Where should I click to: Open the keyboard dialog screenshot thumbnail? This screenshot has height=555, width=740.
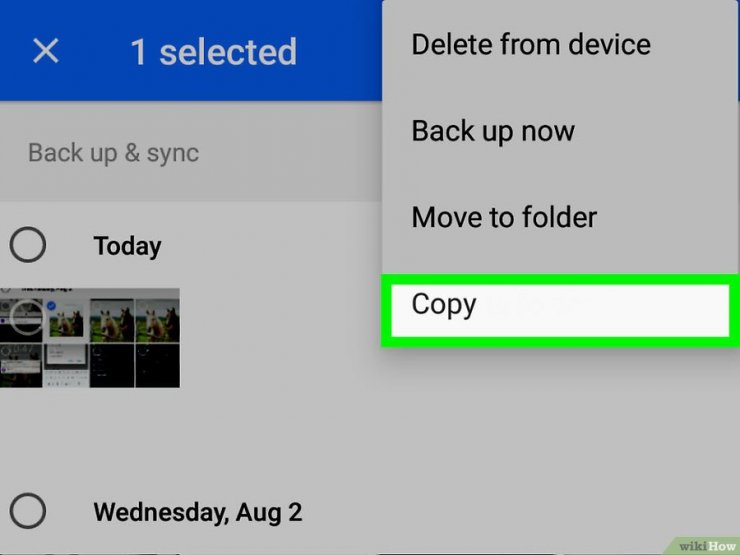pyautogui.click(x=66, y=366)
